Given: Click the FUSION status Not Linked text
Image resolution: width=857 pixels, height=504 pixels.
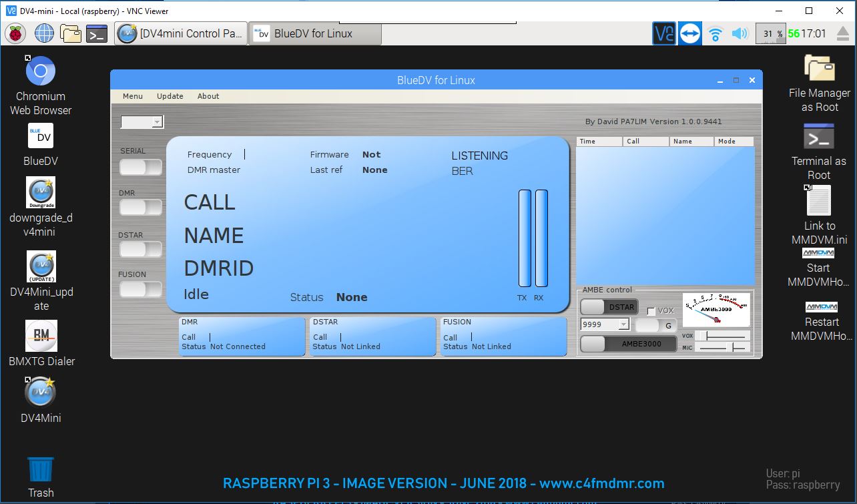Looking at the screenshot, I should [491, 346].
